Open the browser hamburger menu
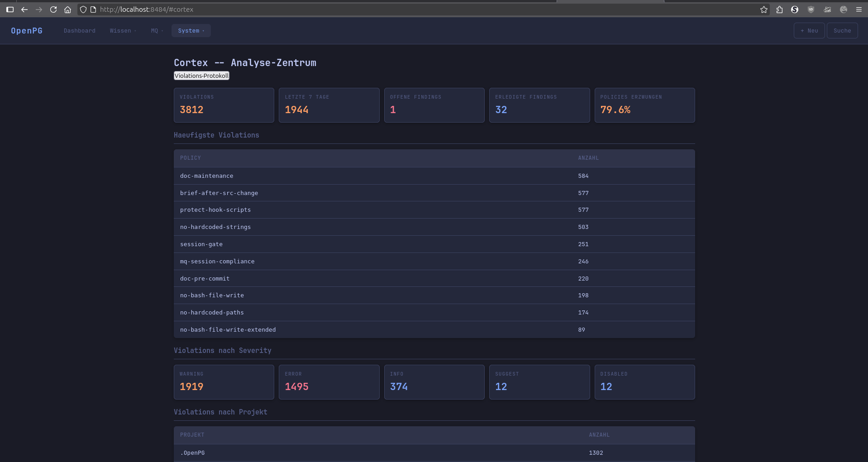This screenshot has width=868, height=462. [859, 10]
